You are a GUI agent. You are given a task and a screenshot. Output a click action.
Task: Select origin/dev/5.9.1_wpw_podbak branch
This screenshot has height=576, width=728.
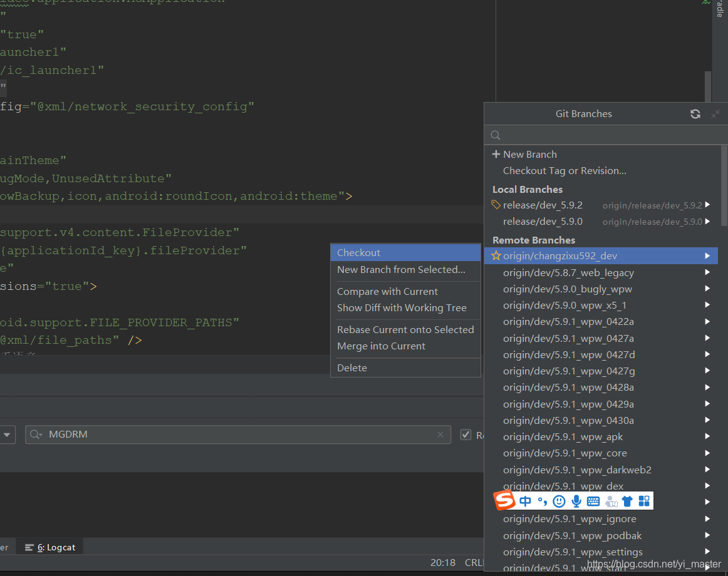point(601,536)
